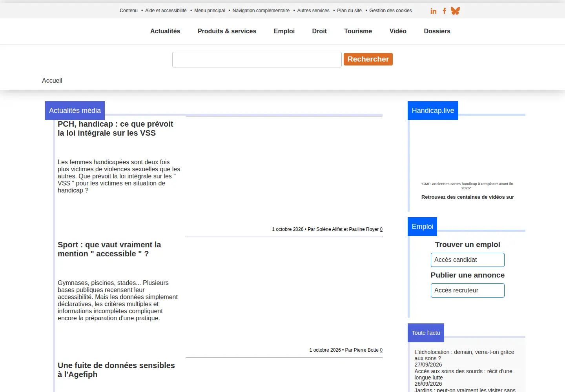The height and width of the screenshot is (392, 565).
Task: Open the Produits & services menu
Action: pyautogui.click(x=227, y=31)
